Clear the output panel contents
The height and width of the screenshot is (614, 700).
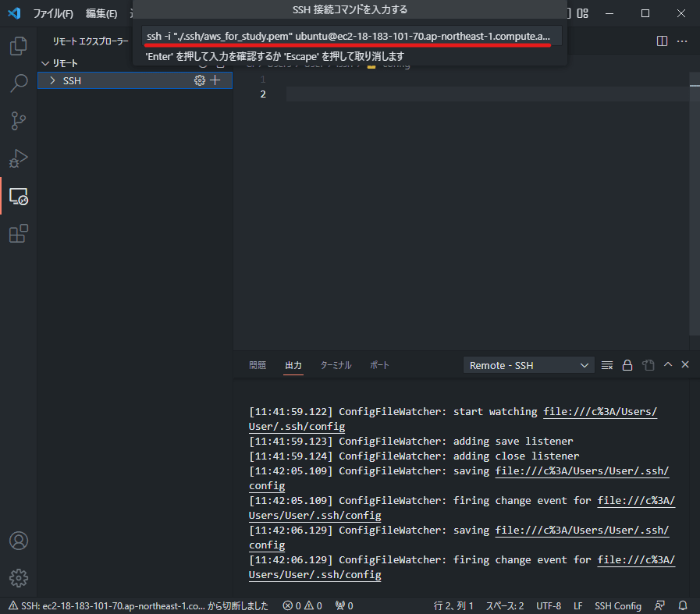tap(606, 364)
